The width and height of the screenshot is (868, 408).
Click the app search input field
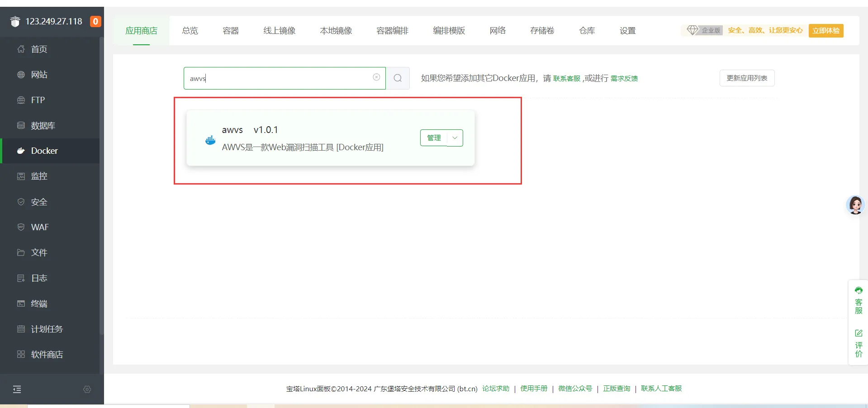click(x=285, y=78)
